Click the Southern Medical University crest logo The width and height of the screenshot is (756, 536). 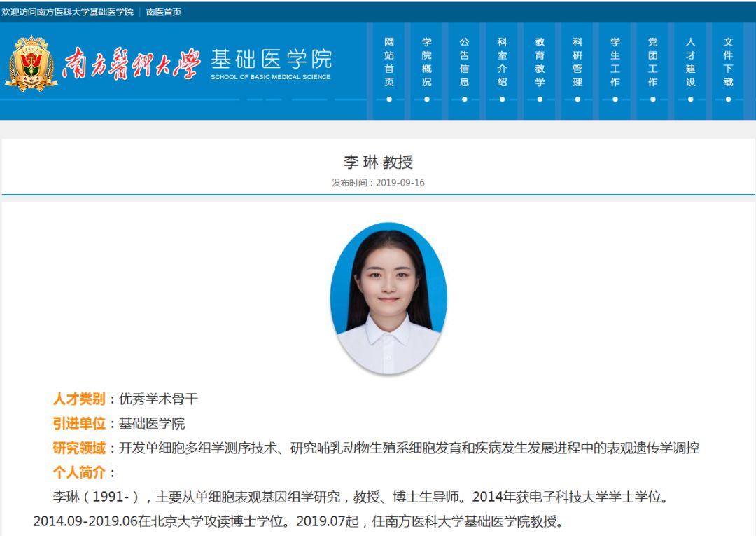[31, 64]
